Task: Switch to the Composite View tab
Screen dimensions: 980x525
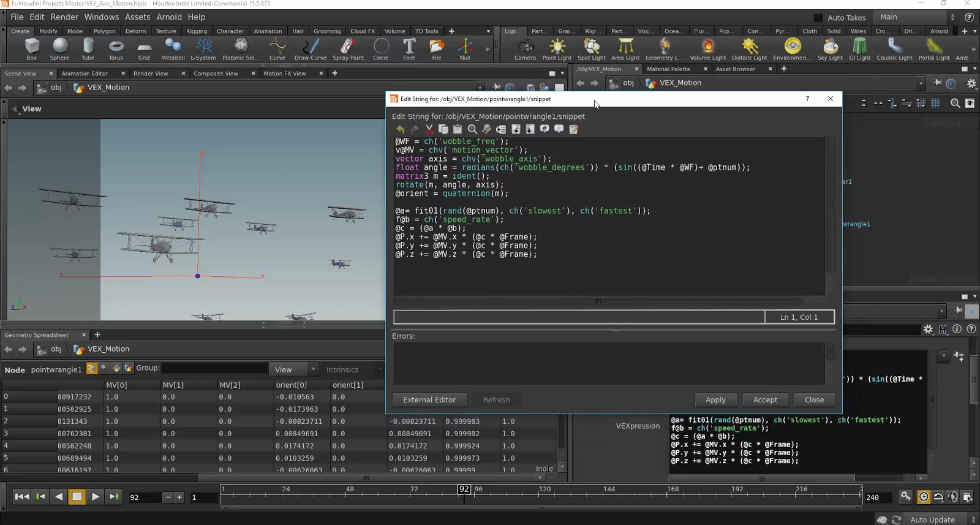Action: [216, 74]
